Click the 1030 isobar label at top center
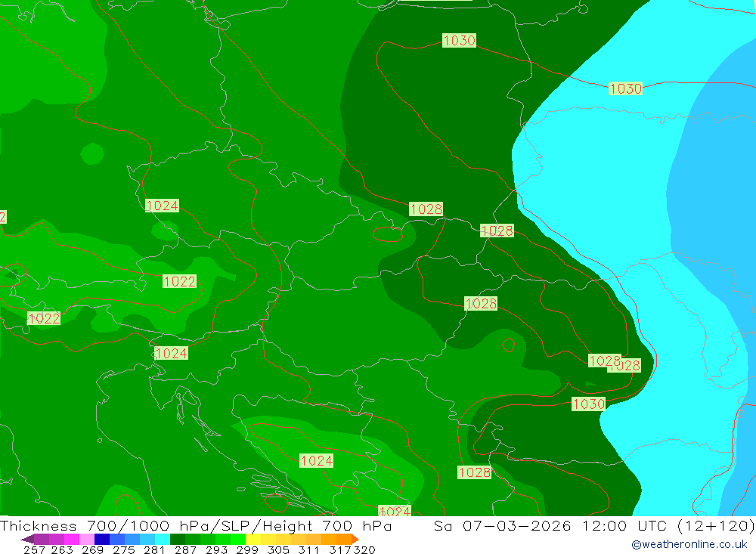Screen dimensions: 756x554 tap(459, 41)
